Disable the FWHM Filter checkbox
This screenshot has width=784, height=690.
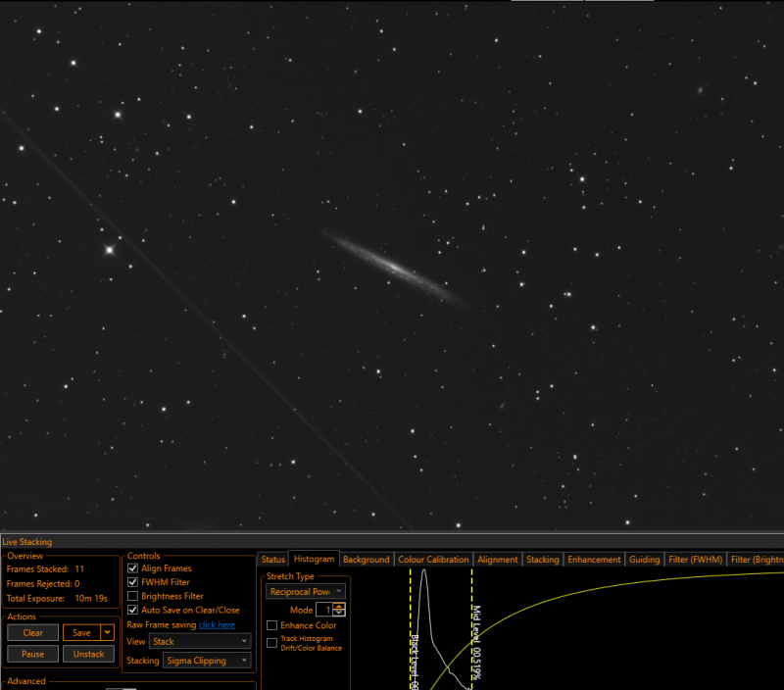coord(132,582)
